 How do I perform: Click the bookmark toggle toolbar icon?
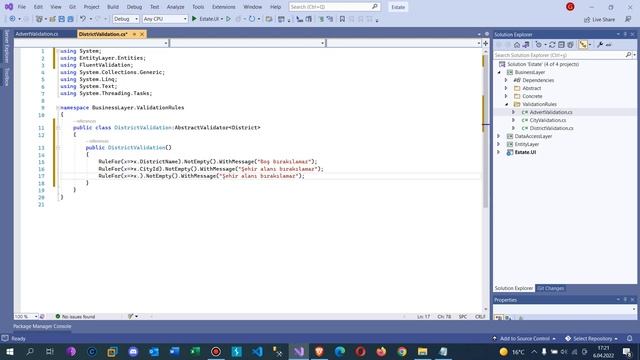coord(342,19)
